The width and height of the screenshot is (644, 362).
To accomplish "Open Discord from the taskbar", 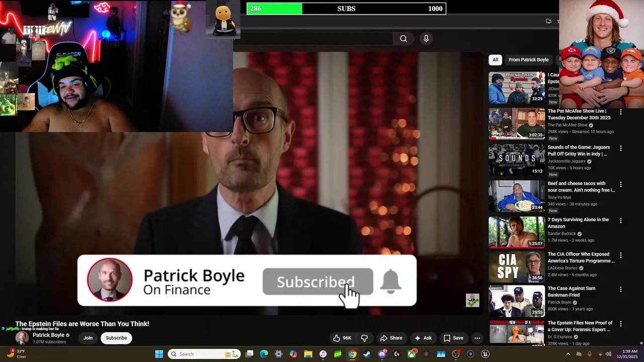I will pos(382,354).
